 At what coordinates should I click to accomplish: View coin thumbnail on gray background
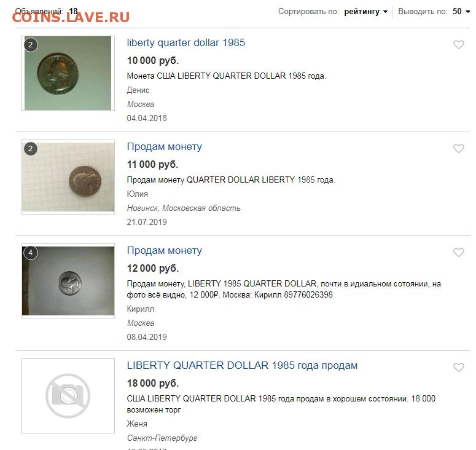pyautogui.click(x=68, y=281)
